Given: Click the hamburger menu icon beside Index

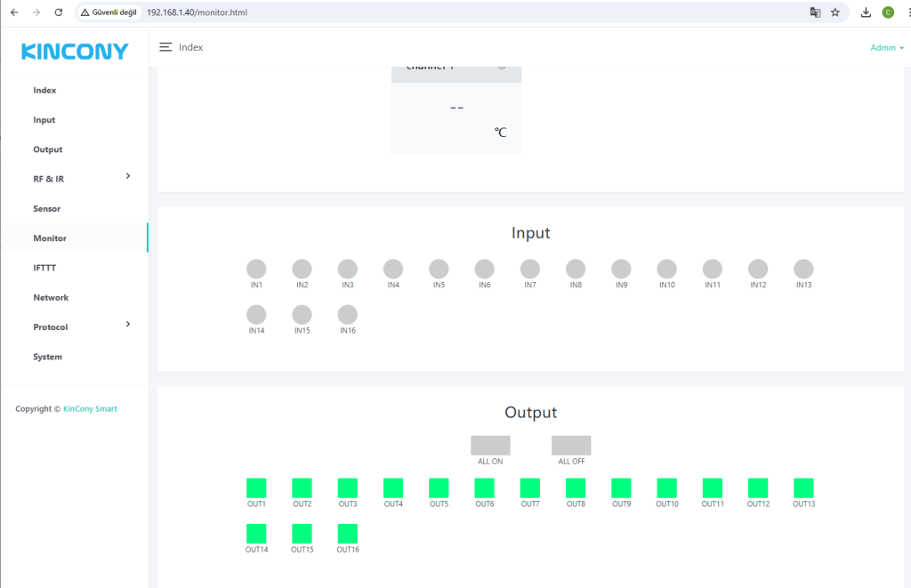Looking at the screenshot, I should [x=165, y=47].
